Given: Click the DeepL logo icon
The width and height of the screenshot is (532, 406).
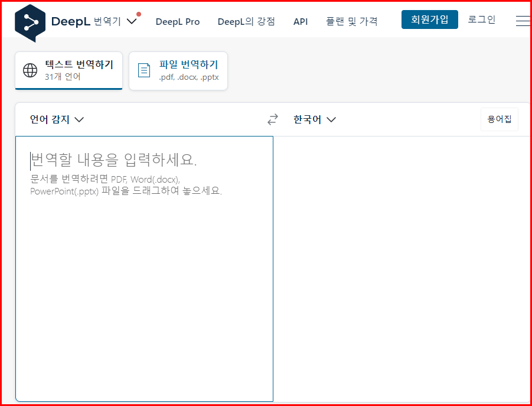Looking at the screenshot, I should (30, 23).
